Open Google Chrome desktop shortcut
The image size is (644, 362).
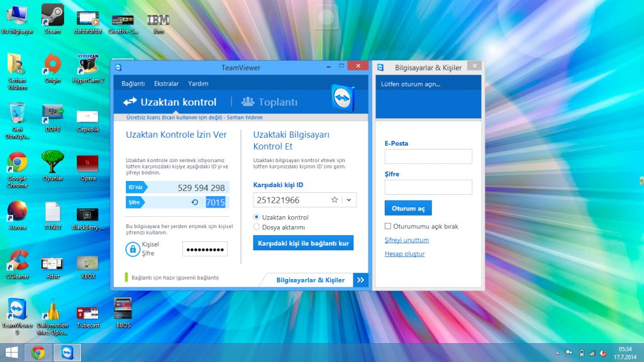point(17,163)
